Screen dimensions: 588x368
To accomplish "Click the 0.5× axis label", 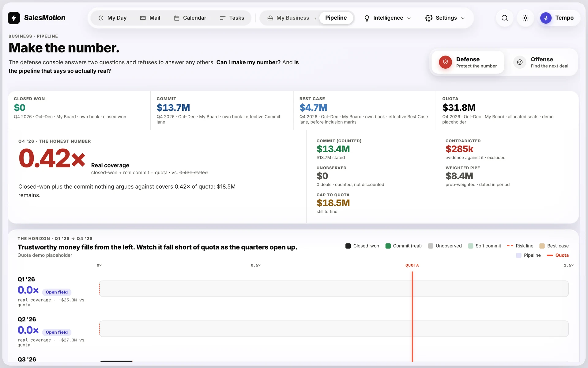I will [256, 265].
